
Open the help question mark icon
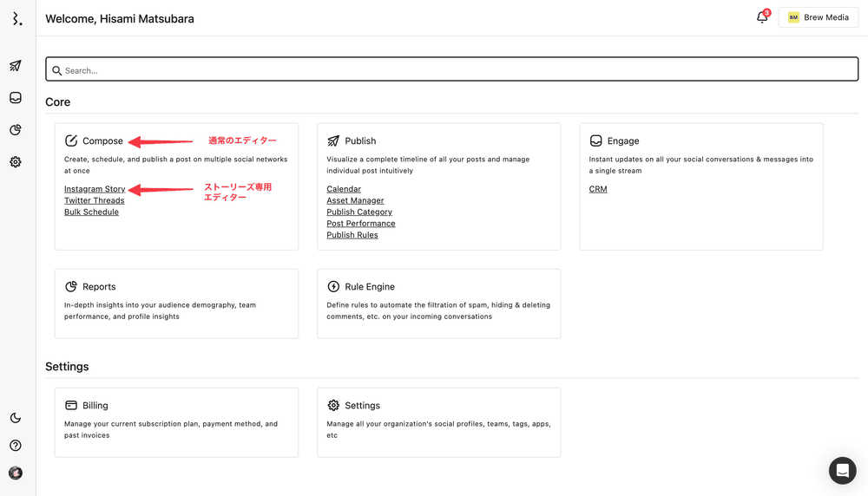pyautogui.click(x=16, y=446)
